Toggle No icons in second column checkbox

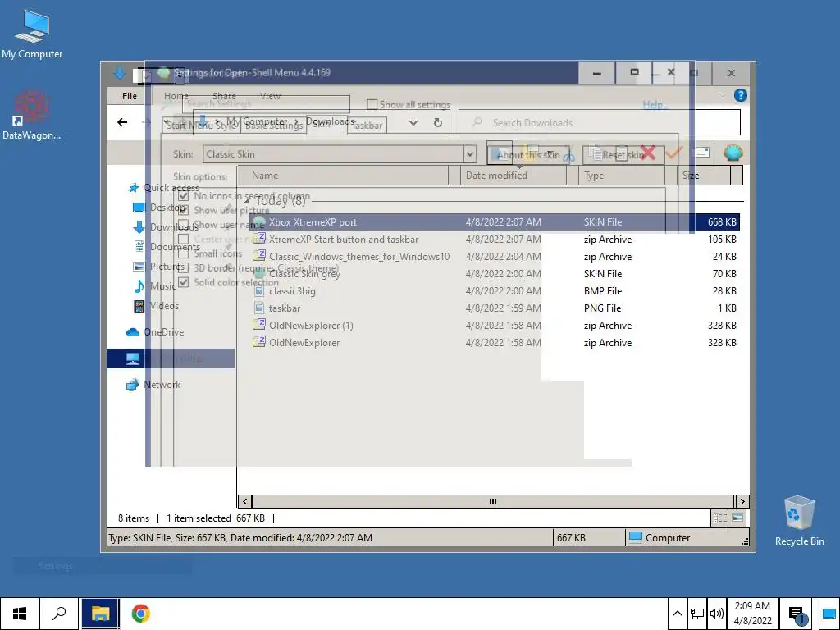pos(183,196)
